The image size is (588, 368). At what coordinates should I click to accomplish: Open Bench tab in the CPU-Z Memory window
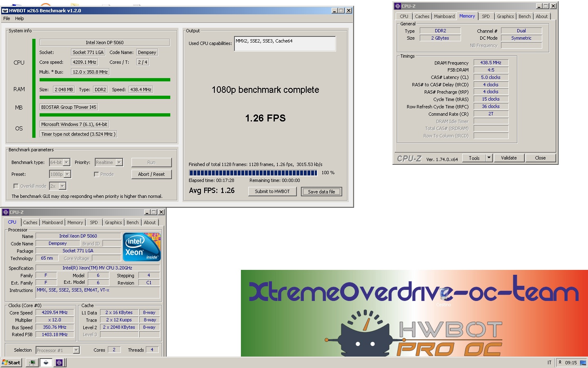coord(525,16)
